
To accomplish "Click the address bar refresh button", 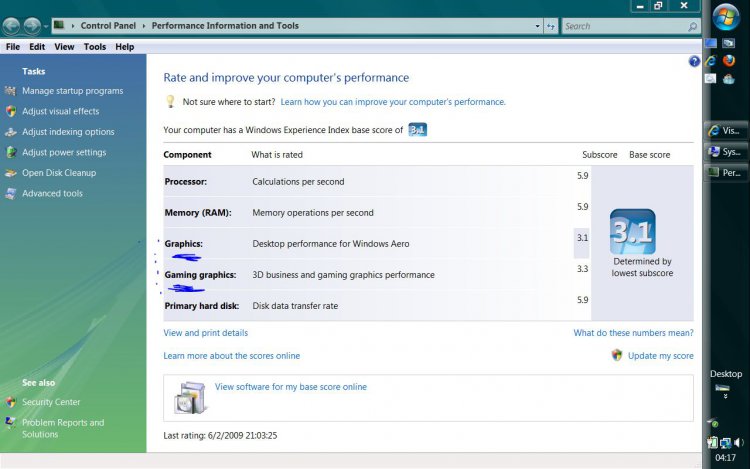I will (x=551, y=26).
